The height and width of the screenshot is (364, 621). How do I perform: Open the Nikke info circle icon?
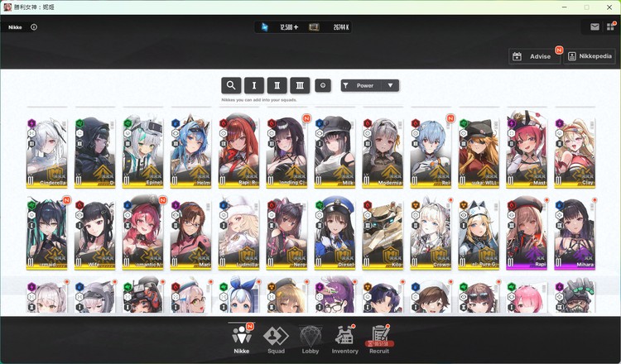[34, 27]
